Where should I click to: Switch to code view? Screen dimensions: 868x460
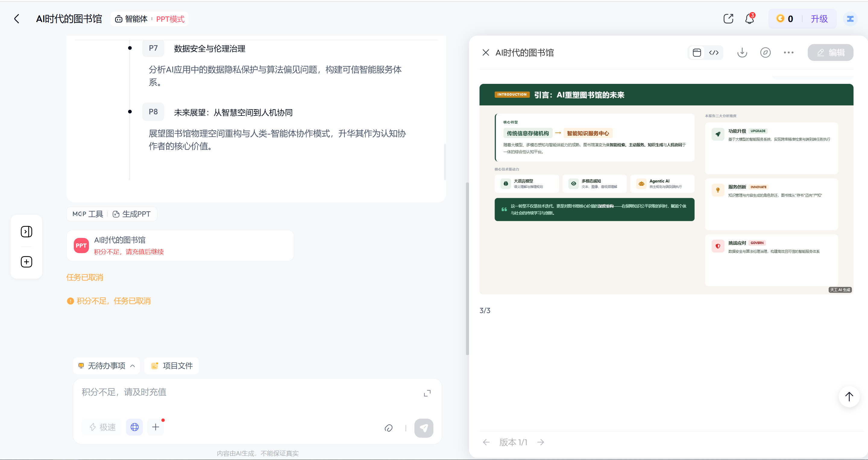point(714,52)
